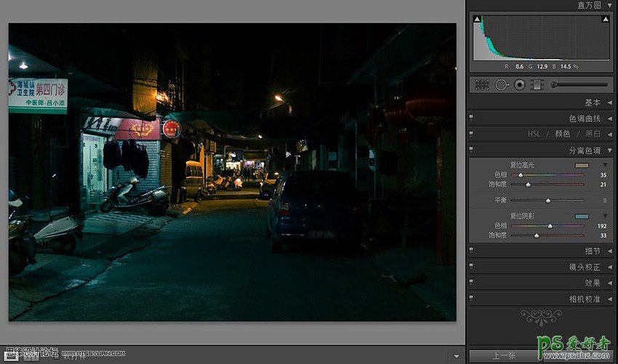Click the 平衡 balance slider handle
Viewport: 618px width, 364px height.
[x=547, y=201]
